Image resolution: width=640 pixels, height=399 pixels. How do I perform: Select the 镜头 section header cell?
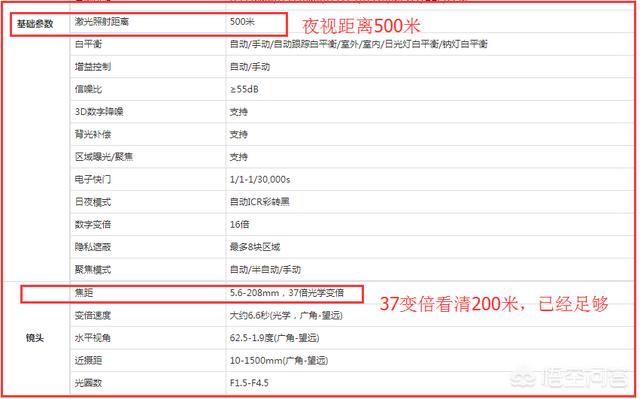(x=35, y=338)
